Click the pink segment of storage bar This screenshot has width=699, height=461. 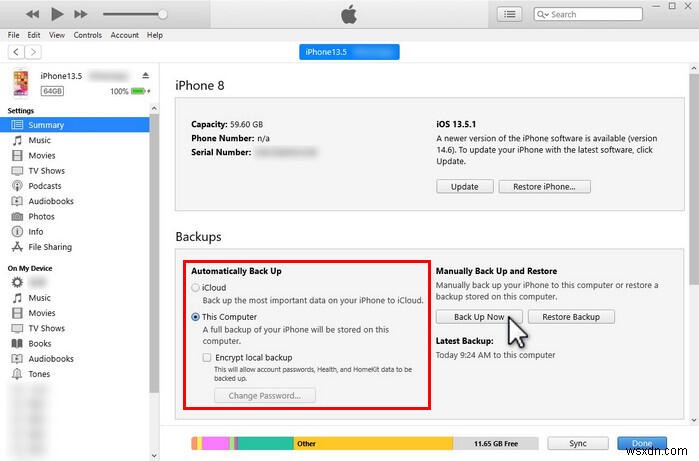point(216,443)
